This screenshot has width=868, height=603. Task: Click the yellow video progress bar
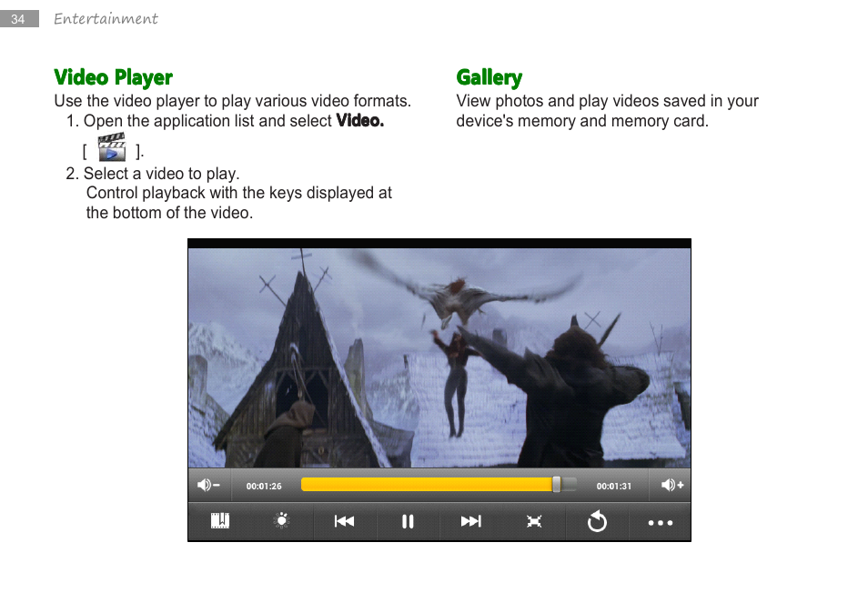coord(439,485)
